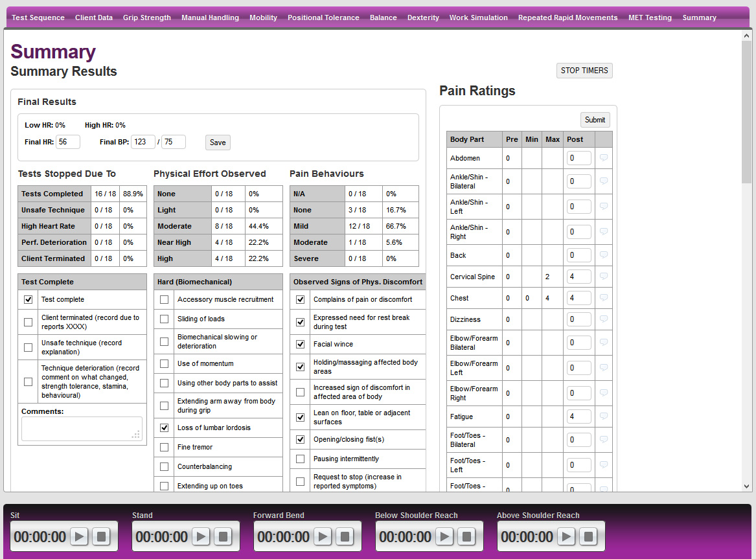The height and width of the screenshot is (559, 756).
Task: Play the Sit timer
Action: pyautogui.click(x=79, y=536)
